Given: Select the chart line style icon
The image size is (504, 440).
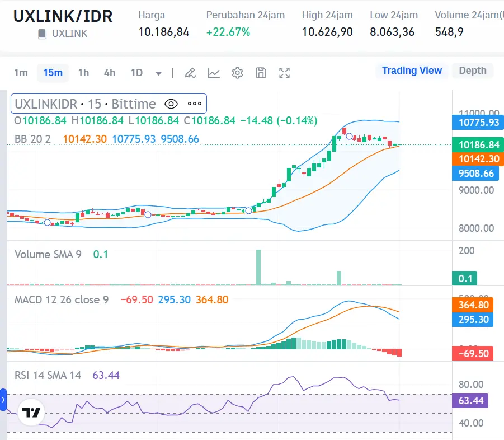Looking at the screenshot, I should click(214, 72).
